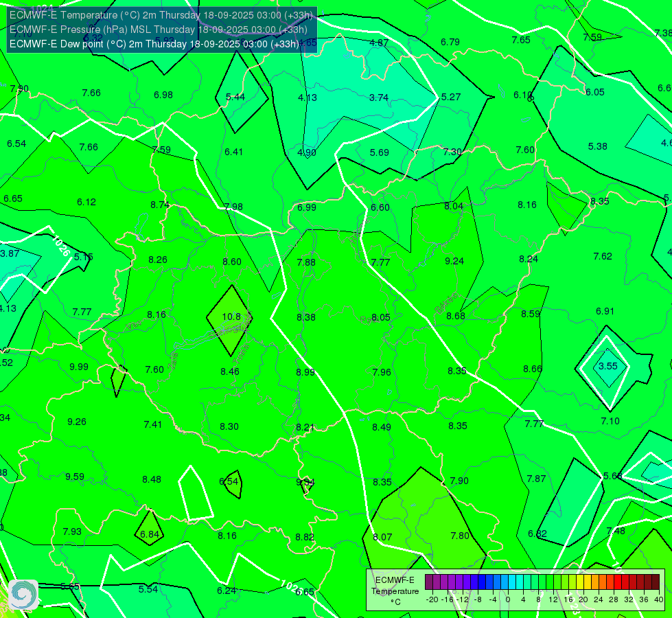Click the 4.90 grid value
The height and width of the screenshot is (618, 672).
pos(307,152)
